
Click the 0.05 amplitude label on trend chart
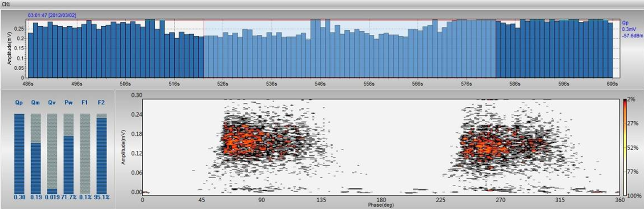20,68
